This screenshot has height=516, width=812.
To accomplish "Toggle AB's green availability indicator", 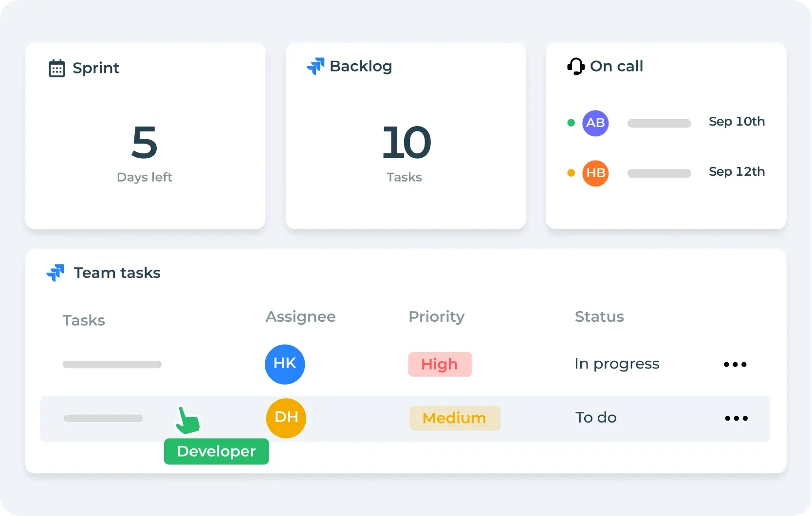I will click(571, 123).
